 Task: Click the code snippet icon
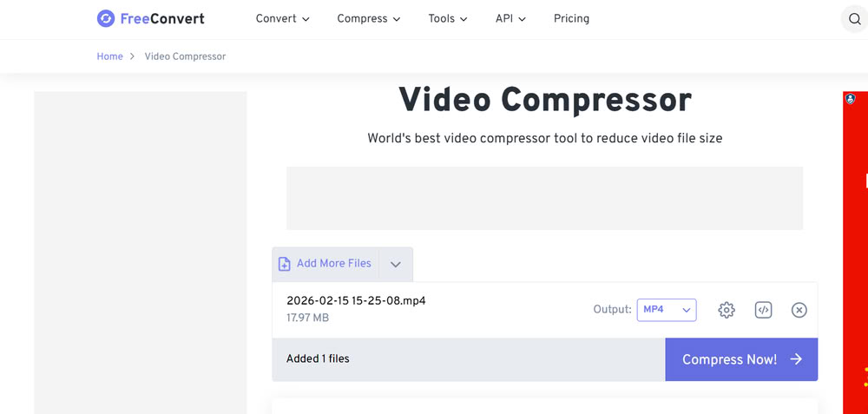coord(763,310)
